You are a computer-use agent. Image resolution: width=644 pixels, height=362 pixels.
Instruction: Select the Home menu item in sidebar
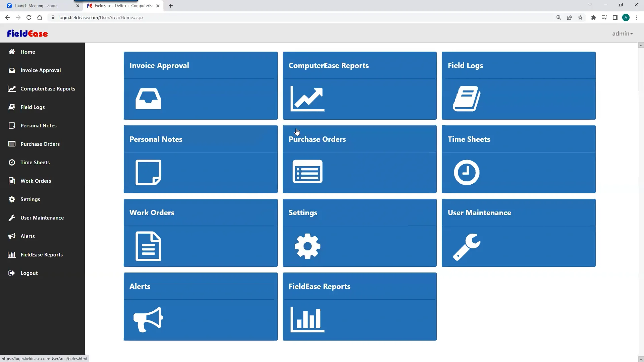coord(28,52)
